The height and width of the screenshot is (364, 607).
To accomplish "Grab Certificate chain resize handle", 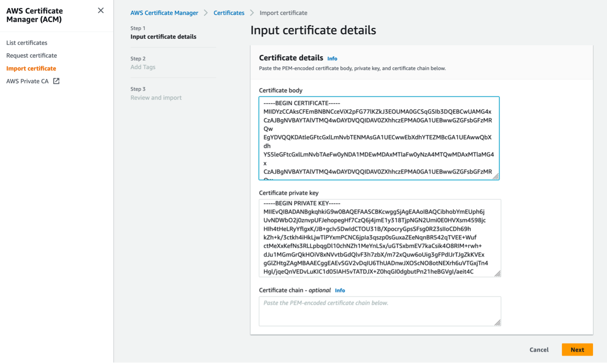I will point(497,323).
